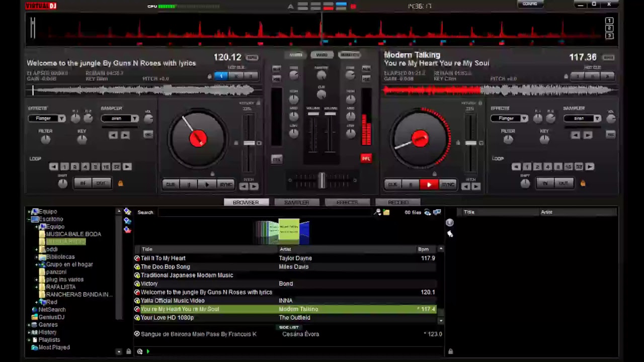This screenshot has width=644, height=362.
Task: Click the crossfader handle
Action: 322,180
